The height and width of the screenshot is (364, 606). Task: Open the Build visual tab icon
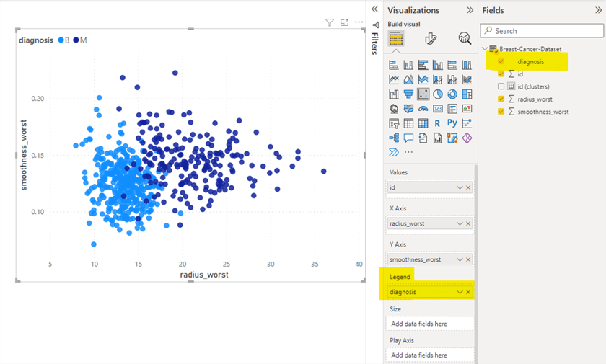pyautogui.click(x=396, y=39)
